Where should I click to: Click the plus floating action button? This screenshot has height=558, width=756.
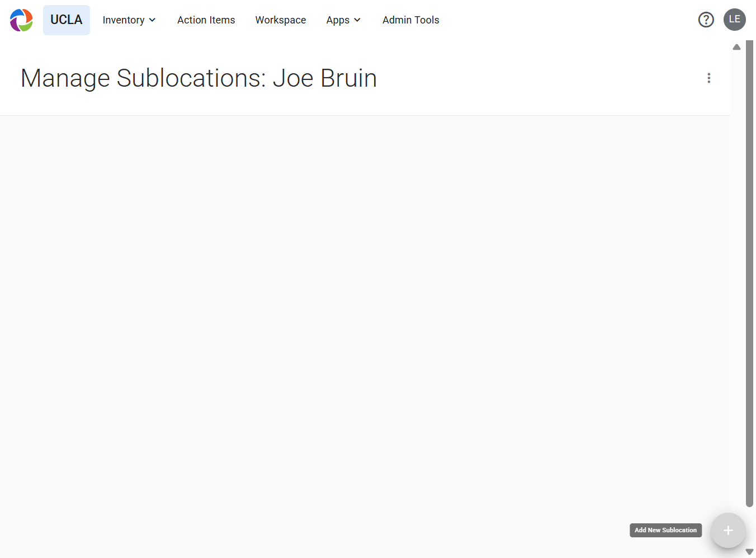click(728, 531)
